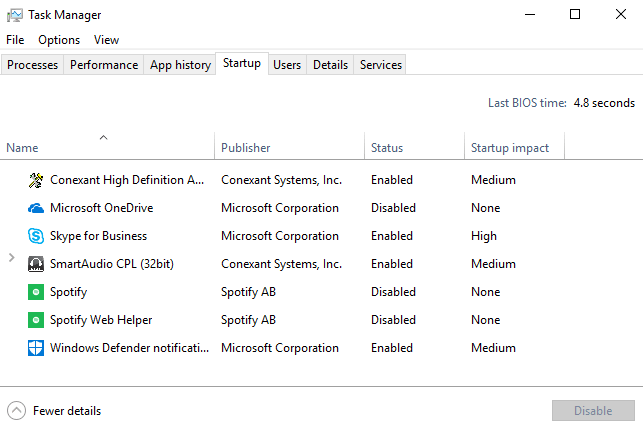The height and width of the screenshot is (427, 643).
Task: Switch to the Users tab
Action: (x=287, y=65)
